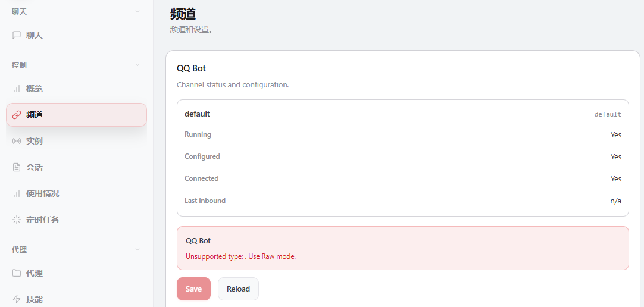This screenshot has width=644, height=307.
Task: Click the agents folder icon
Action: (x=17, y=273)
